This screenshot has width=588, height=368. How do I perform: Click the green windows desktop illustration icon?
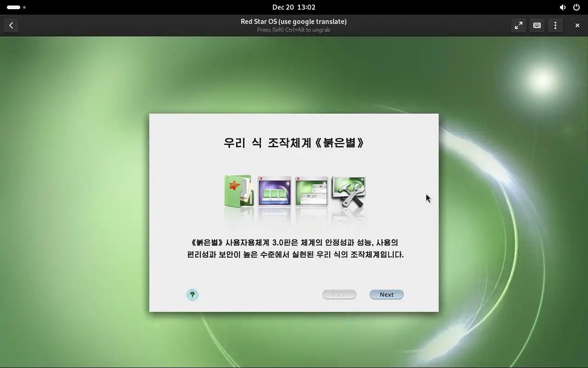[311, 191]
